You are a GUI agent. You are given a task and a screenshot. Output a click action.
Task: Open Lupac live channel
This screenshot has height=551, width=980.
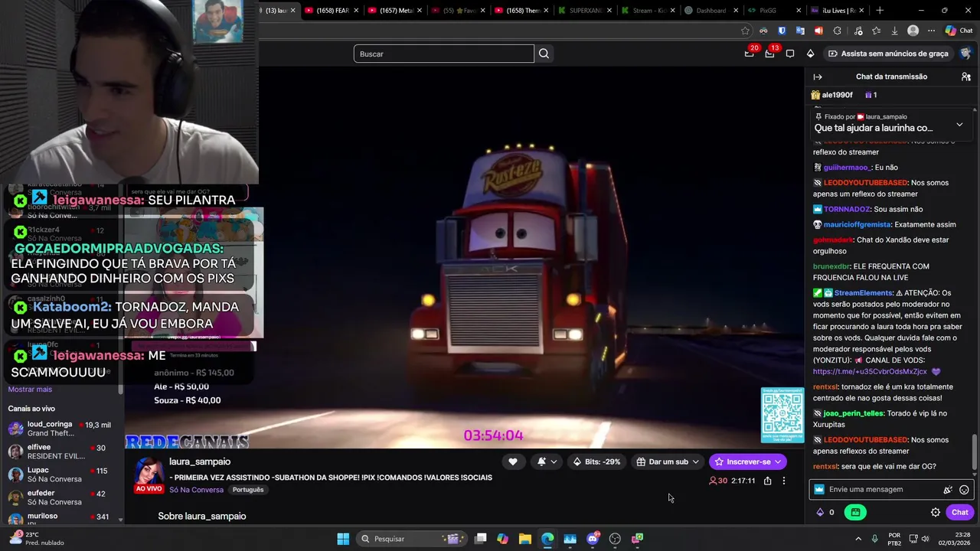tap(61, 474)
